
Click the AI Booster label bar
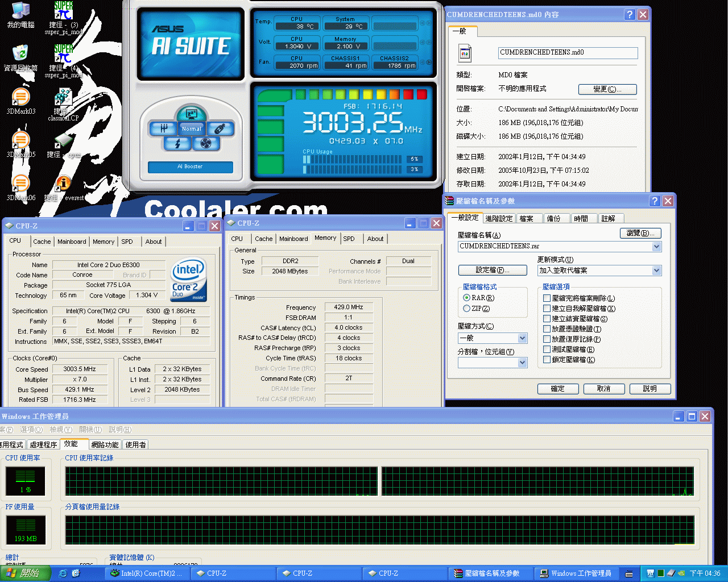190,167
